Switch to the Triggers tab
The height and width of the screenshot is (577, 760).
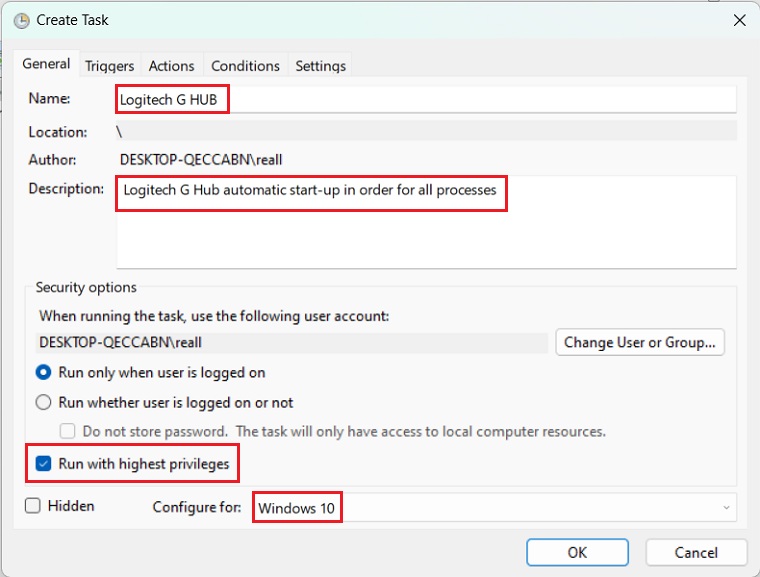point(109,66)
